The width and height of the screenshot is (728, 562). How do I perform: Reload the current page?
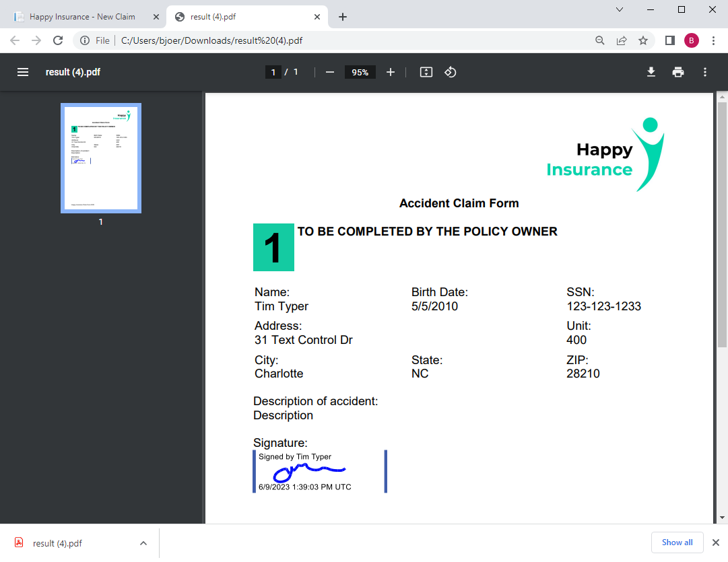(x=57, y=41)
